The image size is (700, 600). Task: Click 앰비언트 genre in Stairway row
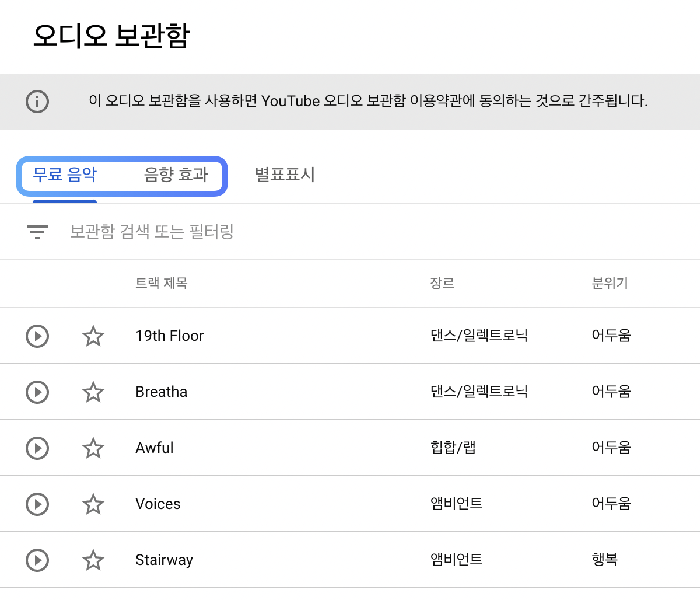click(457, 560)
